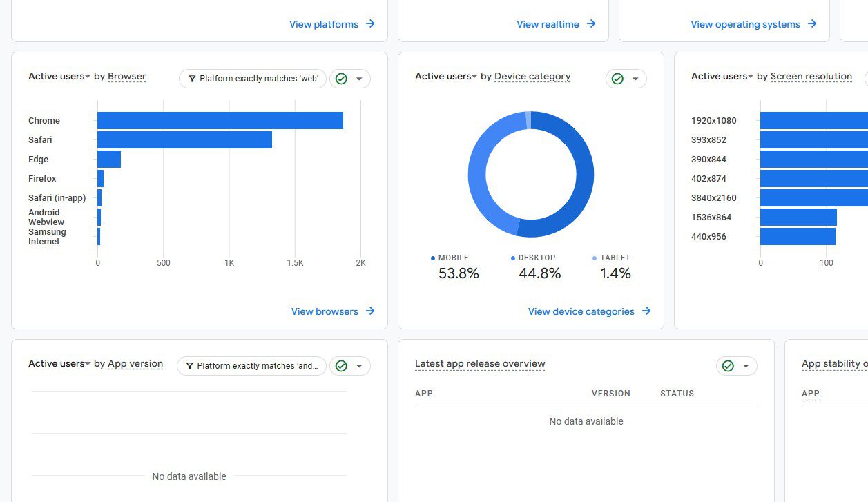This screenshot has height=502, width=868.
Task: Open the View platforms link
Action: (324, 24)
